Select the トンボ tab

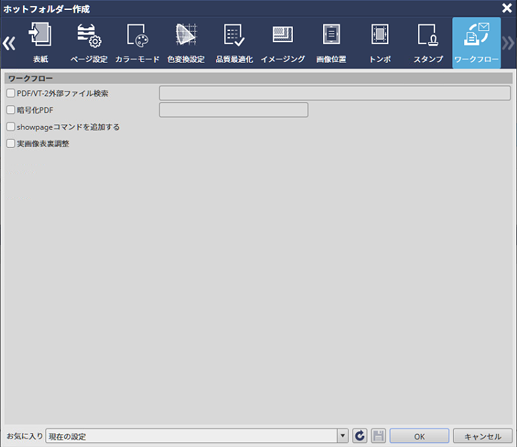point(380,43)
